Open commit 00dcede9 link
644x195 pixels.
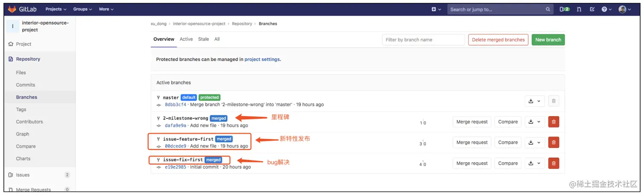click(x=175, y=146)
